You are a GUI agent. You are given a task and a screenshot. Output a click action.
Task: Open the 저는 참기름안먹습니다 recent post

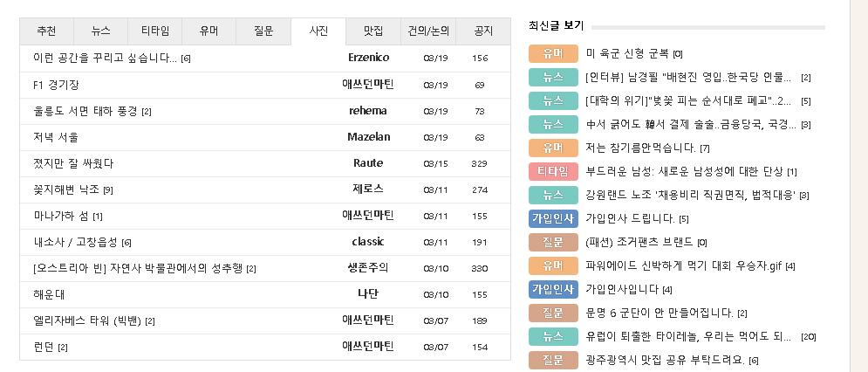[641, 148]
